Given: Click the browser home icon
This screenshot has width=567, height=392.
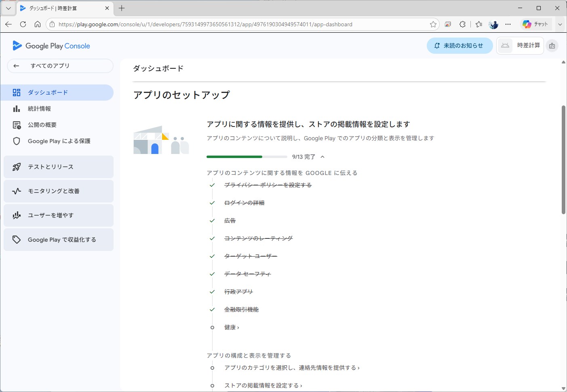Looking at the screenshot, I should click(38, 24).
